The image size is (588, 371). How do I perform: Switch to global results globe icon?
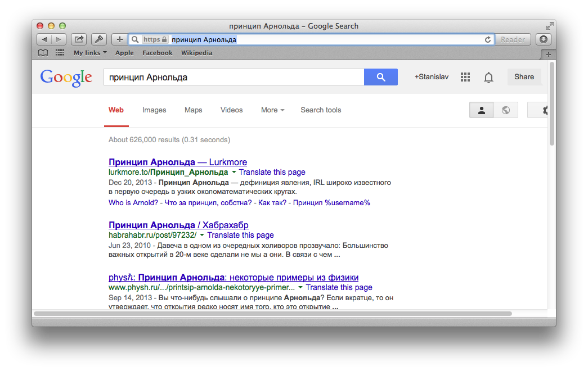point(506,110)
